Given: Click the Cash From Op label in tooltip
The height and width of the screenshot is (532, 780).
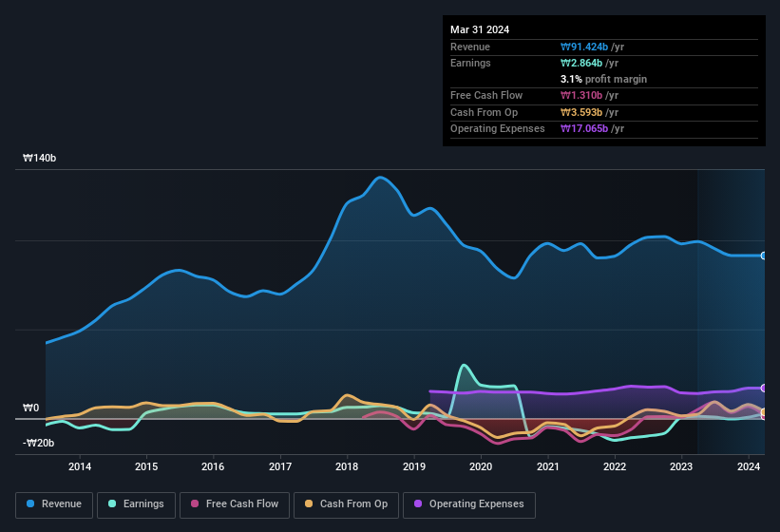Looking at the screenshot, I should pyautogui.click(x=484, y=112).
